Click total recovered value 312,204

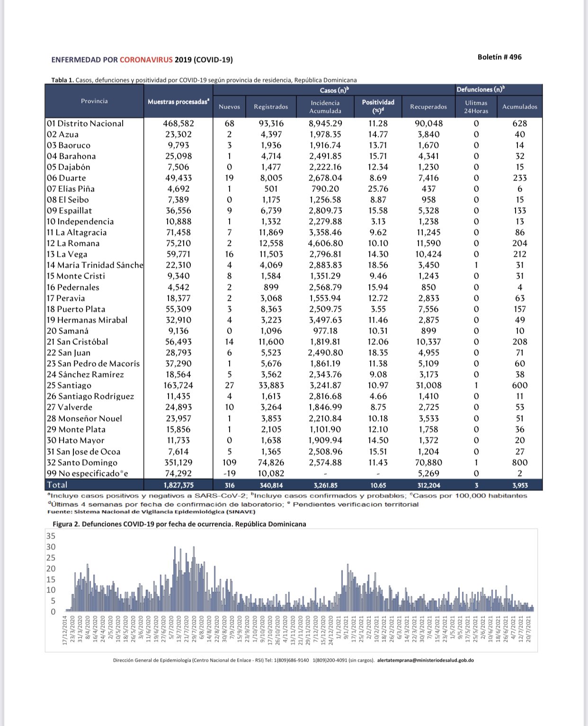(x=428, y=485)
